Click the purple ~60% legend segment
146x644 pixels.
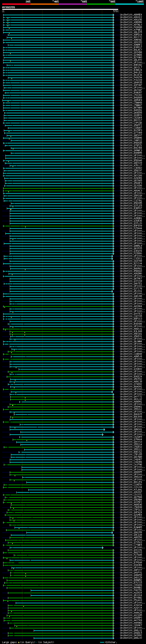pyautogui.click(x=73, y=4)
